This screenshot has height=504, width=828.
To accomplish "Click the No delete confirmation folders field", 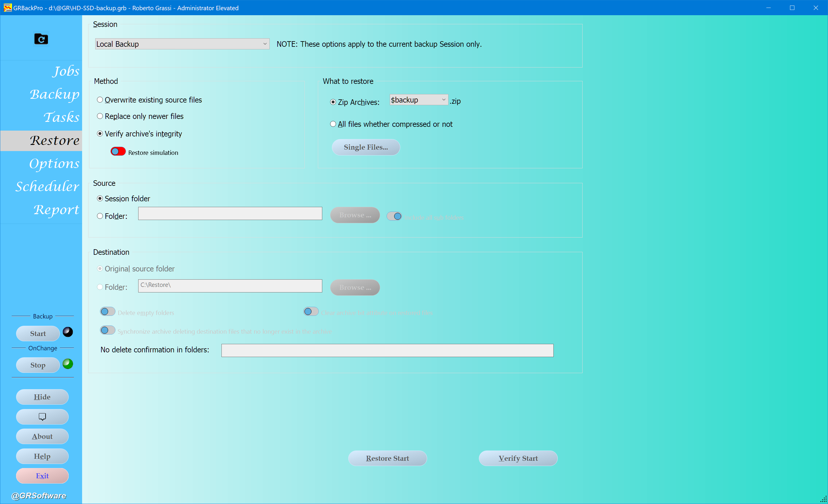I will [x=387, y=350].
